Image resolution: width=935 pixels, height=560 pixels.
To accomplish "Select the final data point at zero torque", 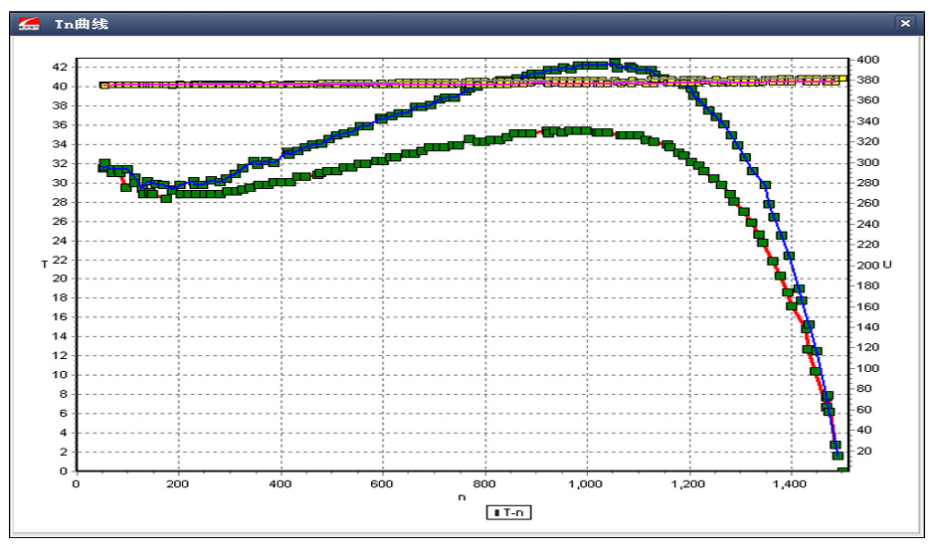I will tap(842, 469).
